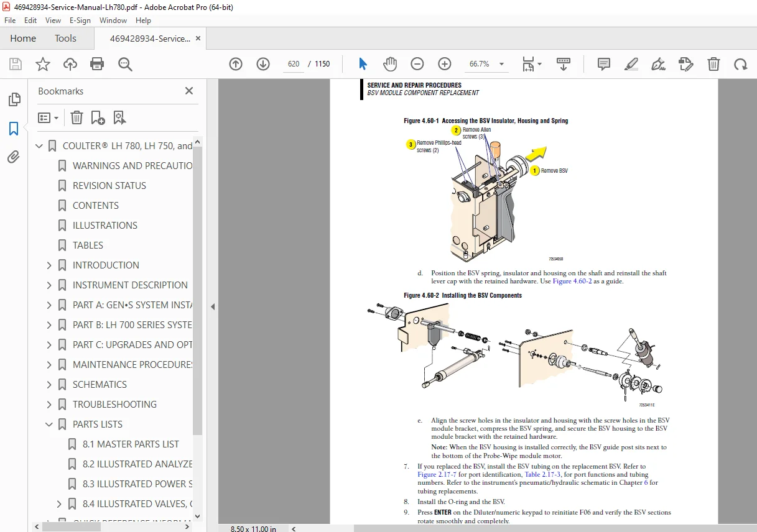Viewport: 757px width, 532px height.
Task: Open the Help menu
Action: click(144, 21)
